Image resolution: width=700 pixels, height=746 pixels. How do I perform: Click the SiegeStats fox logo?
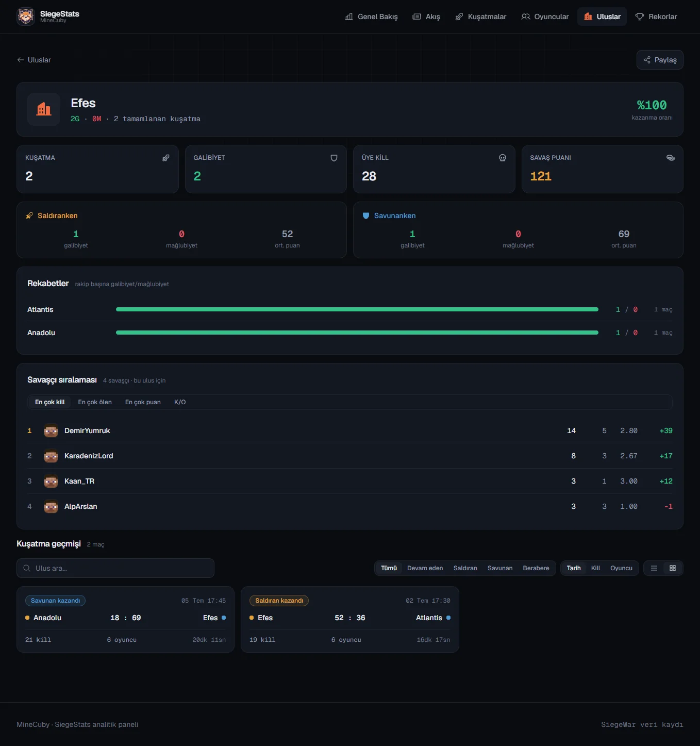click(x=26, y=16)
